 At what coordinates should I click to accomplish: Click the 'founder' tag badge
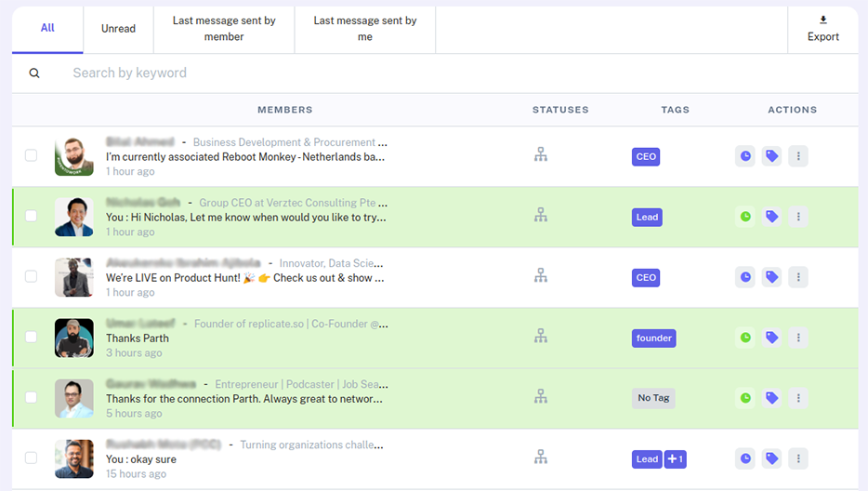(653, 338)
